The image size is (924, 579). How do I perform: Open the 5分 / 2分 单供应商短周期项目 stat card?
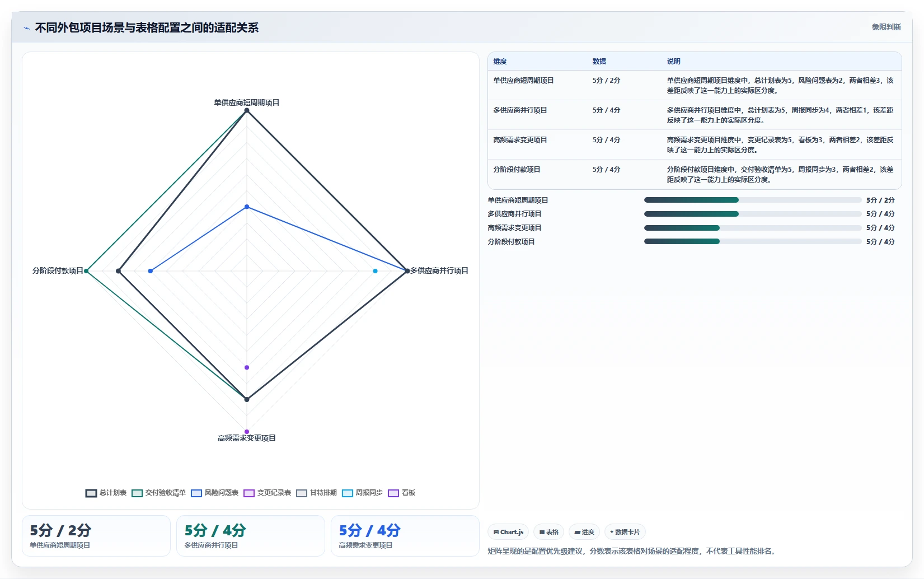(x=96, y=536)
